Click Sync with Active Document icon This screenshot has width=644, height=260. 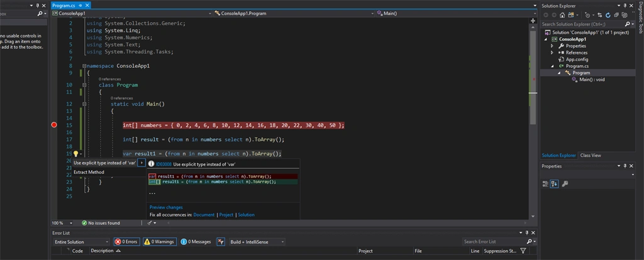[x=599, y=15]
